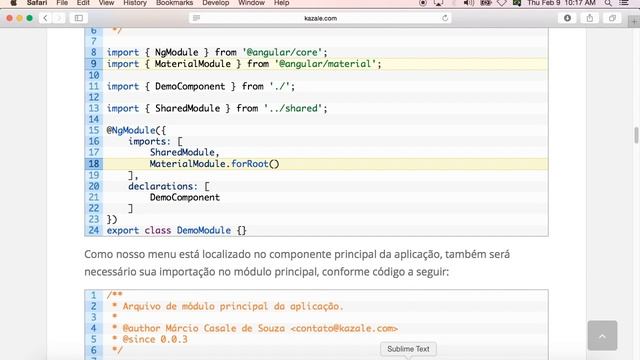Click '@since 0.0.3' comment line

pos(155,339)
